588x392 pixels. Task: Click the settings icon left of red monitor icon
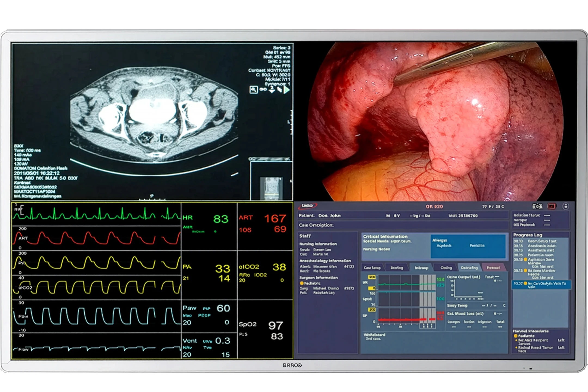click(537, 206)
